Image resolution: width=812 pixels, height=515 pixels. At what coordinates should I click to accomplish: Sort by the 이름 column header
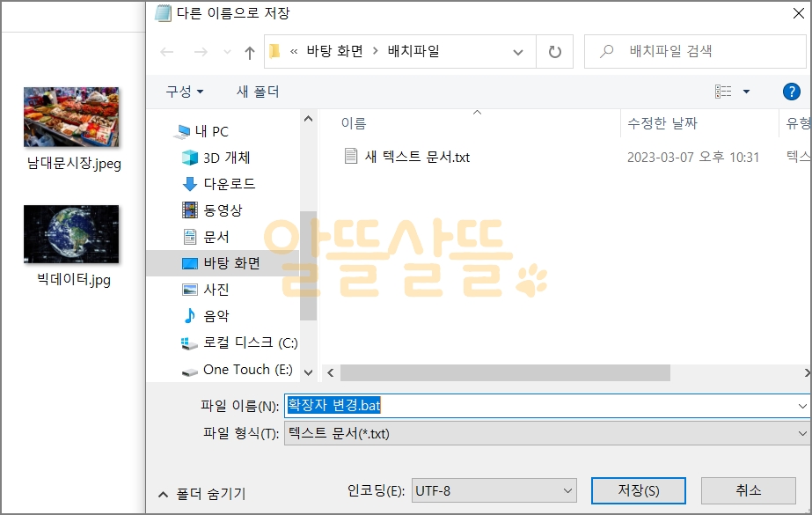coord(354,123)
